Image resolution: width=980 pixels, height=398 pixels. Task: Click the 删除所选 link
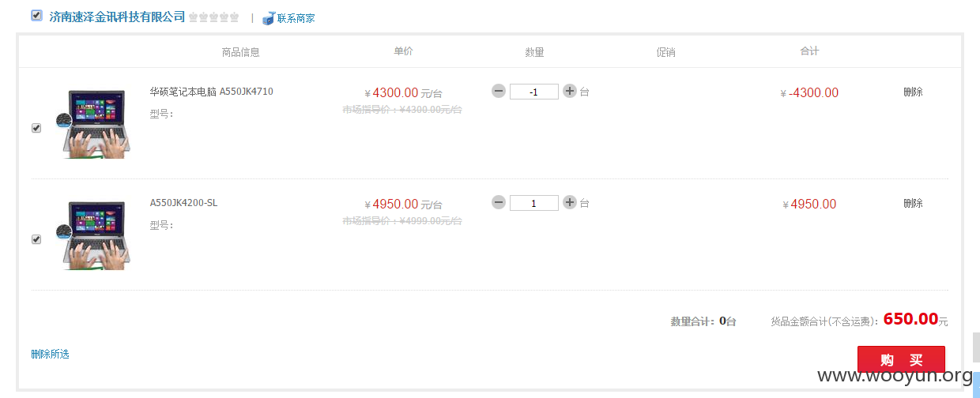[51, 354]
